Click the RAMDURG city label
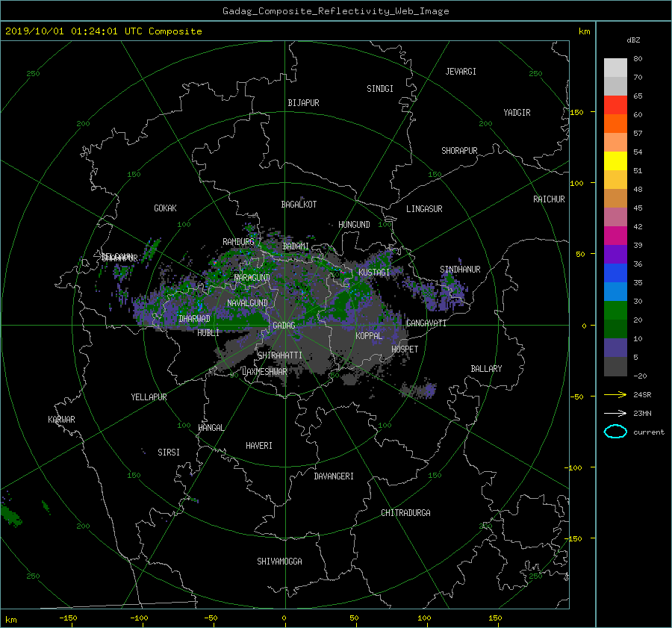 pyautogui.click(x=238, y=242)
